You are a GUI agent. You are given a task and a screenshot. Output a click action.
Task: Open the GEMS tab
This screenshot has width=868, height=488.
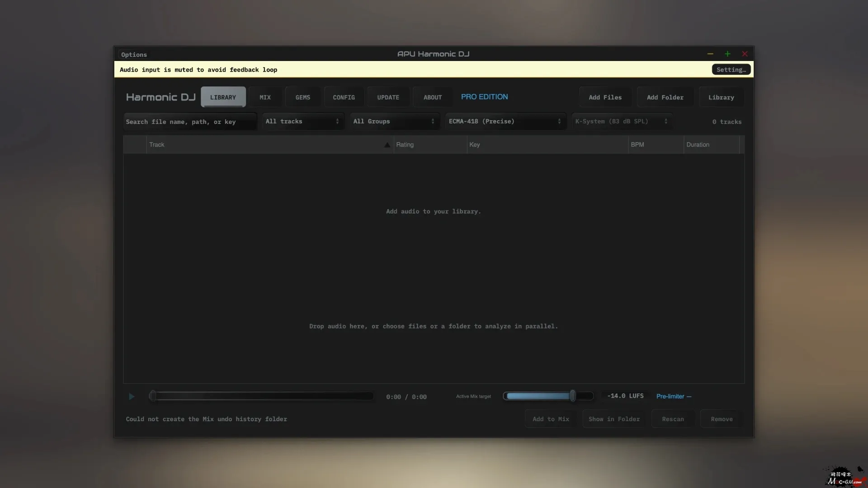click(x=302, y=97)
